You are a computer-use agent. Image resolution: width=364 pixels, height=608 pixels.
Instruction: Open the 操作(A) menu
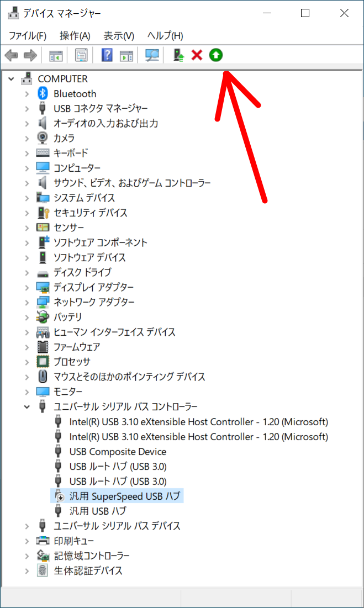coord(75,36)
